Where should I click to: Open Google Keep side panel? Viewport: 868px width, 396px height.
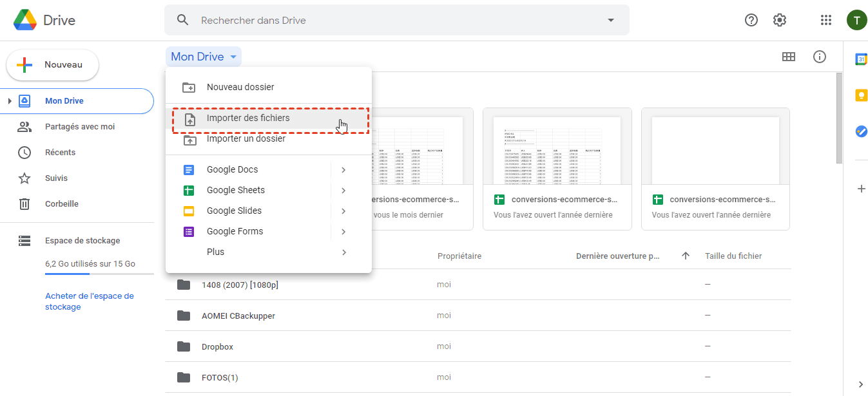(x=861, y=95)
